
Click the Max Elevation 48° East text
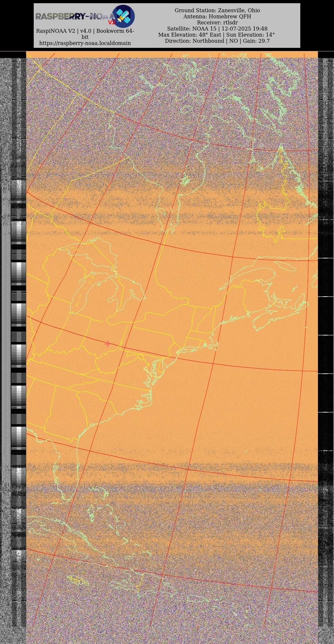216,35
